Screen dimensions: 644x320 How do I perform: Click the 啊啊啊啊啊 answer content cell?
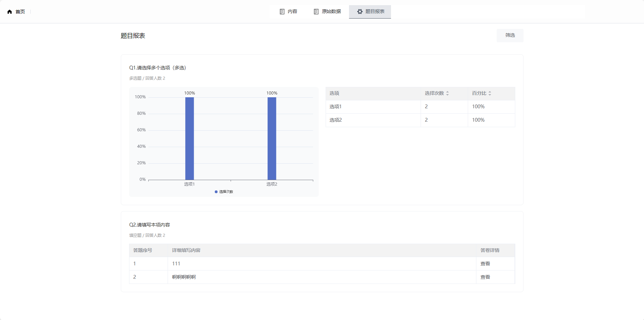[x=322, y=277]
